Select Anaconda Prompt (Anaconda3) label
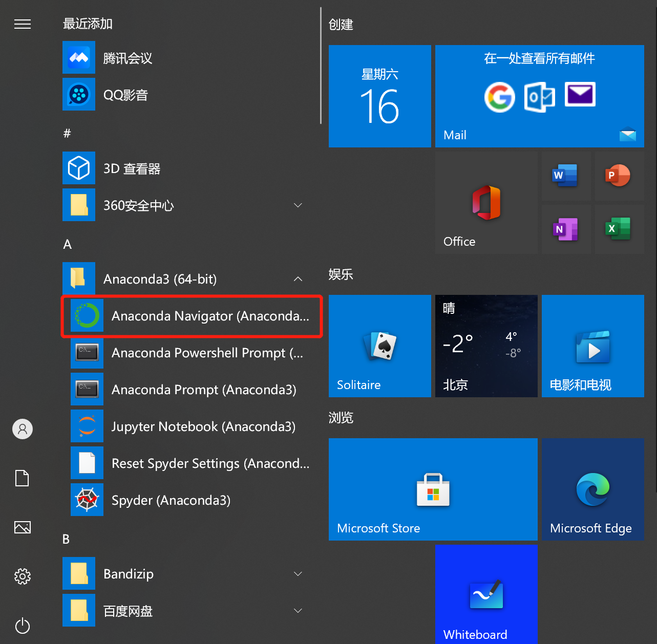The width and height of the screenshot is (657, 644). pyautogui.click(x=204, y=390)
